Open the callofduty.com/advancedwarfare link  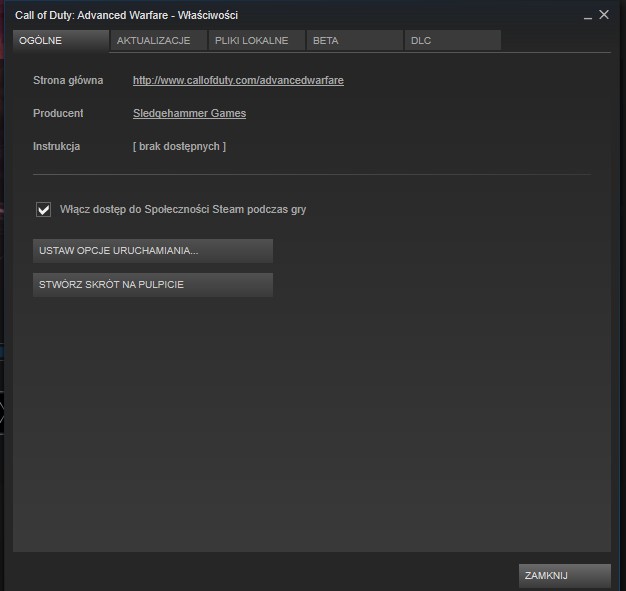(x=238, y=80)
